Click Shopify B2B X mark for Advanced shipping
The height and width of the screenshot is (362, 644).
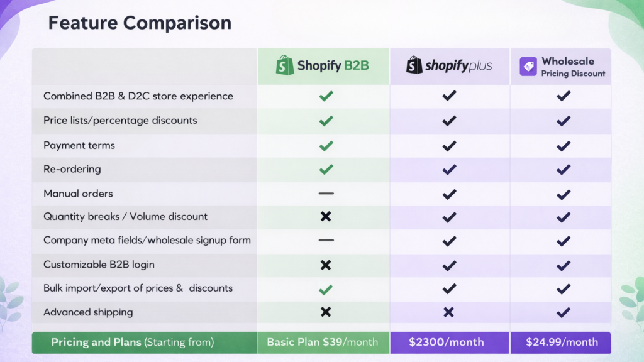[326, 312]
